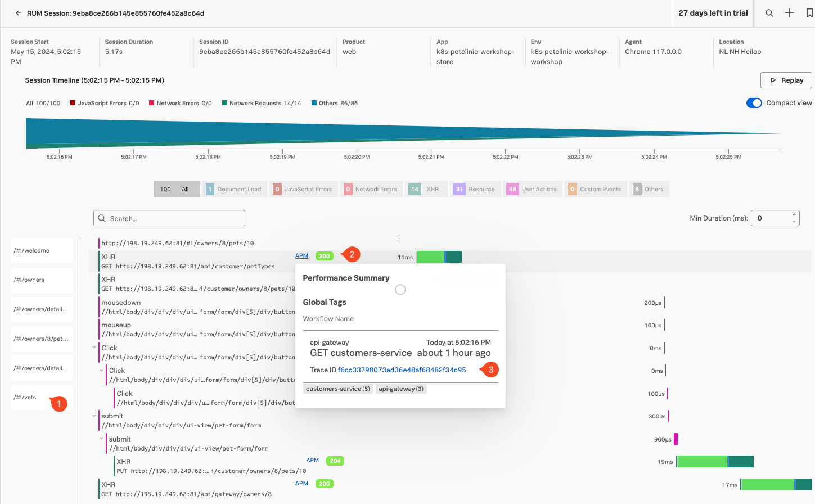This screenshot has width=815, height=504.
Task: Collapse the nested submit event node
Action: 102,439
